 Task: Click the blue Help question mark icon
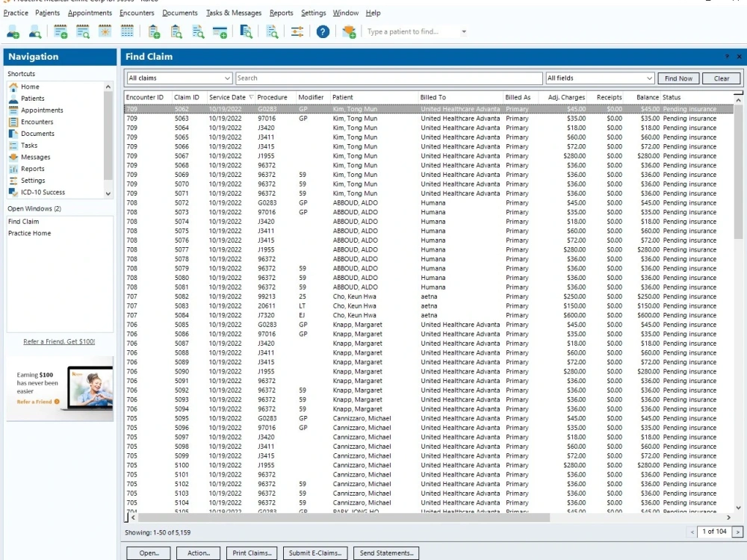[x=323, y=32]
